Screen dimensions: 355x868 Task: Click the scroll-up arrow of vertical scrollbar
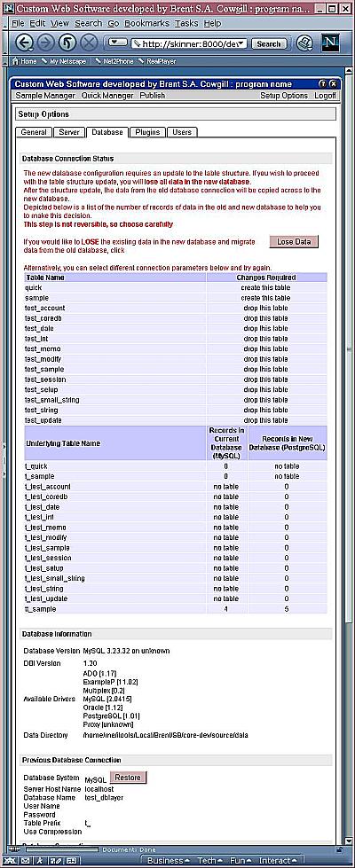(349, 72)
